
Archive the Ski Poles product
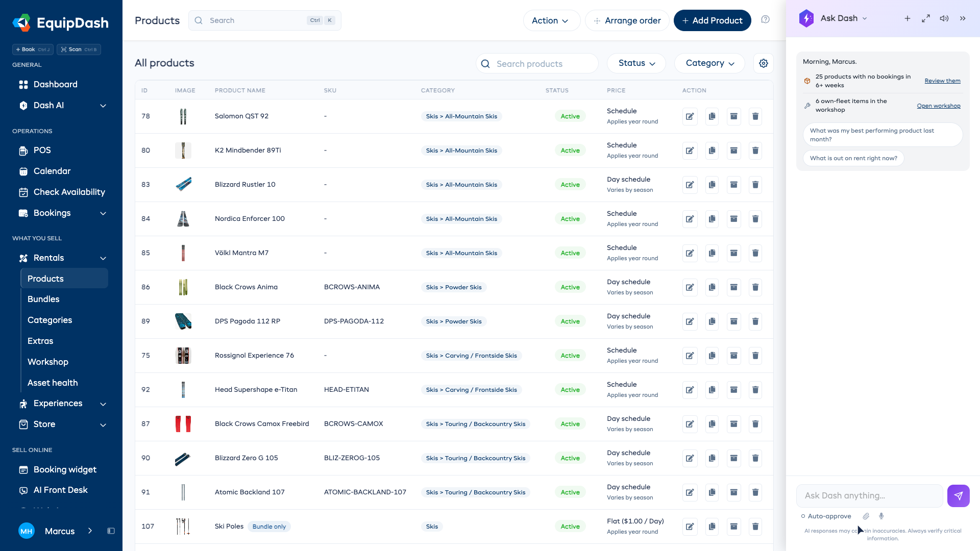click(x=733, y=527)
